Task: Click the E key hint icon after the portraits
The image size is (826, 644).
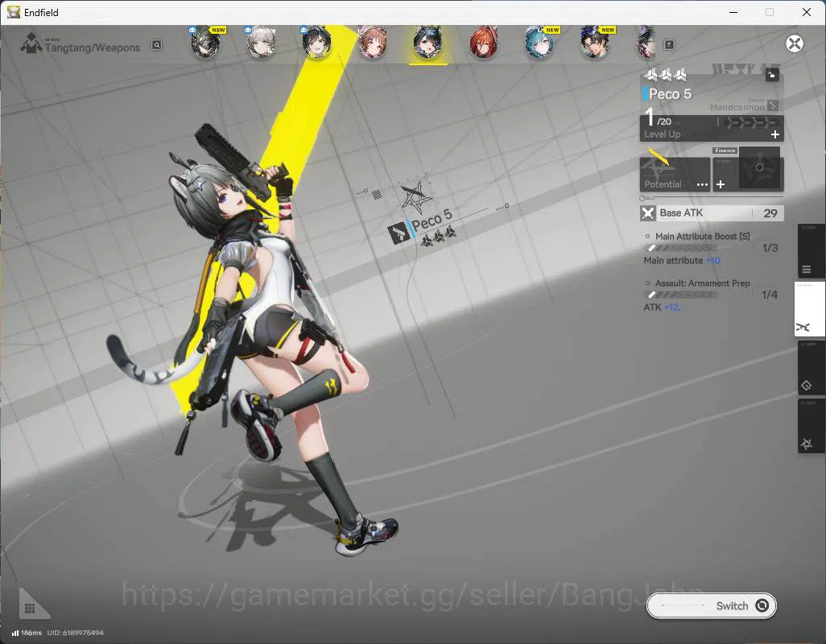Action: click(x=669, y=45)
